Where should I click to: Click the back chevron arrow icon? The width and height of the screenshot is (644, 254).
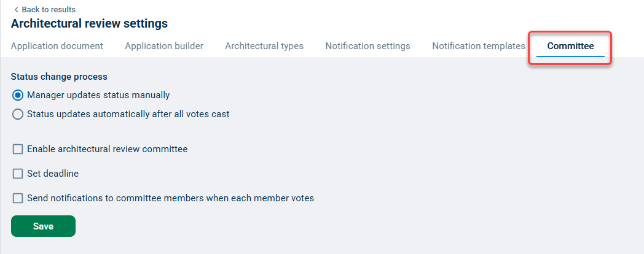[15, 10]
